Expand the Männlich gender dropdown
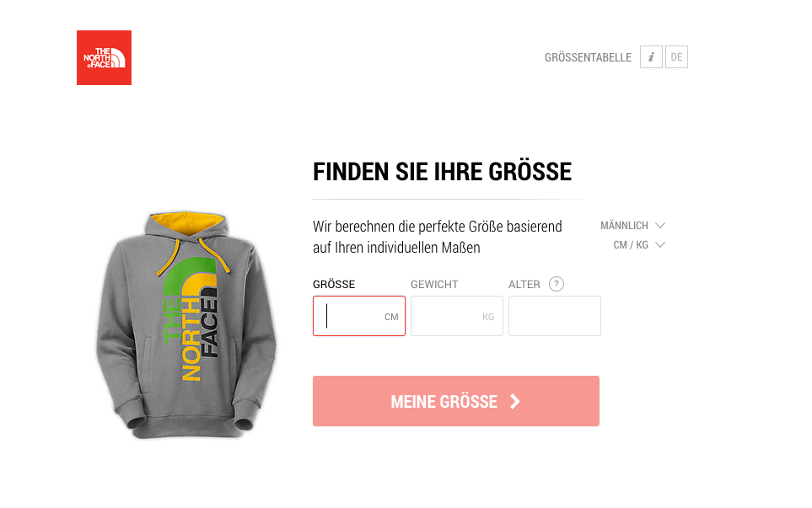 (x=632, y=226)
